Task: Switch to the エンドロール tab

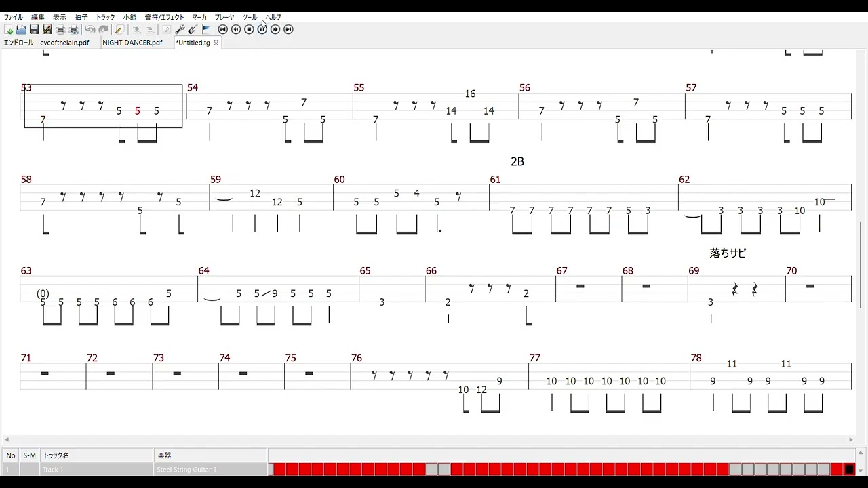Action: click(18, 43)
